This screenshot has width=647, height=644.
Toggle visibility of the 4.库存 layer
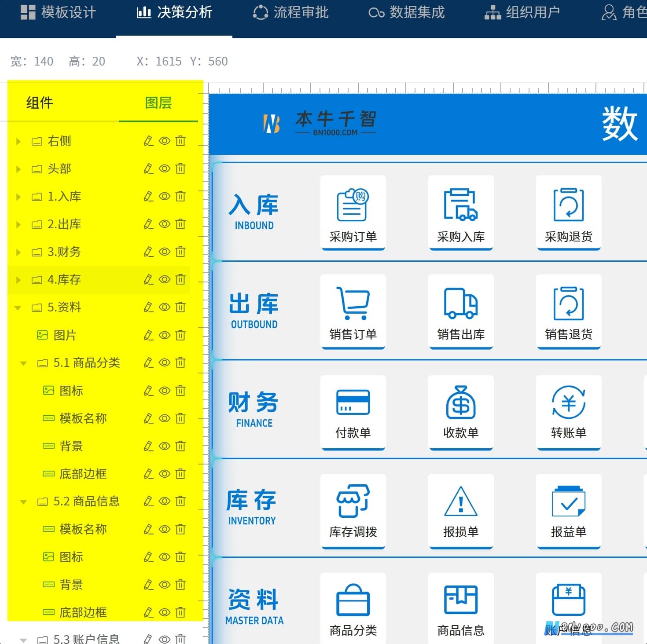point(165,279)
